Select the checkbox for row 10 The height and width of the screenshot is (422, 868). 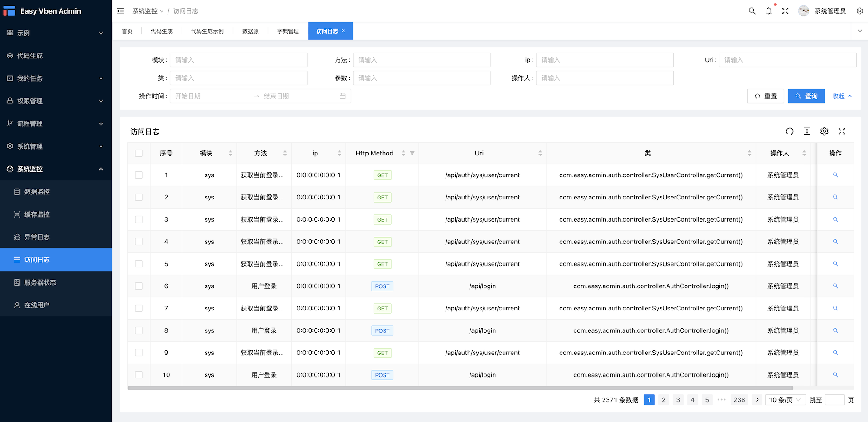[139, 375]
